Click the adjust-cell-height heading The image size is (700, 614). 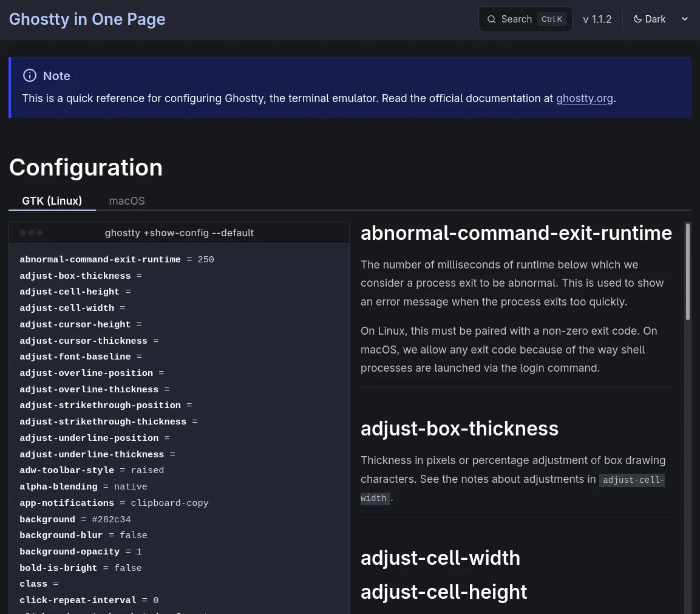tap(444, 592)
